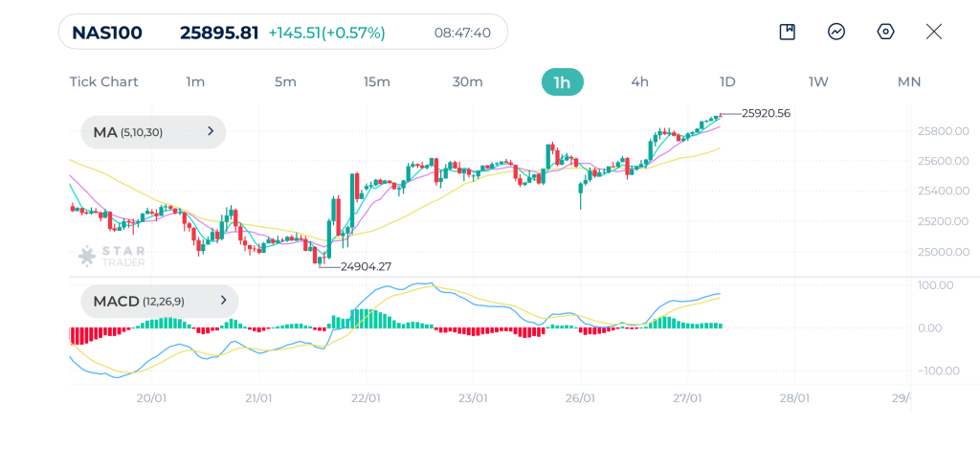Click the high label 25920.56
This screenshot has height=451, width=980.
click(767, 113)
